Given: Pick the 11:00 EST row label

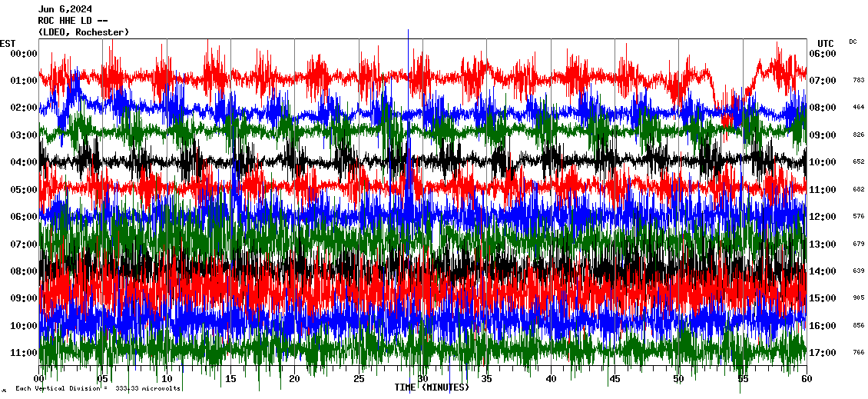Looking at the screenshot, I should pyautogui.click(x=24, y=353).
